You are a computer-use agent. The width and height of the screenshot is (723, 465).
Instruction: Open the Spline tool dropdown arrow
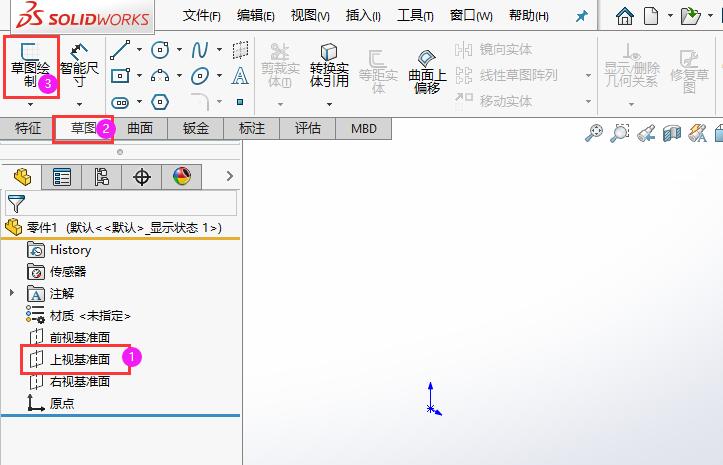click(219, 49)
